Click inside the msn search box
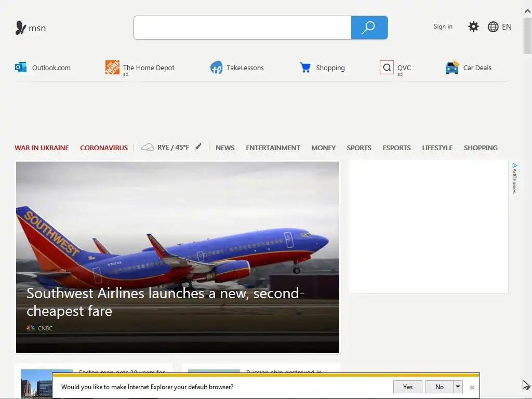This screenshot has height=399, width=532. coord(243,28)
